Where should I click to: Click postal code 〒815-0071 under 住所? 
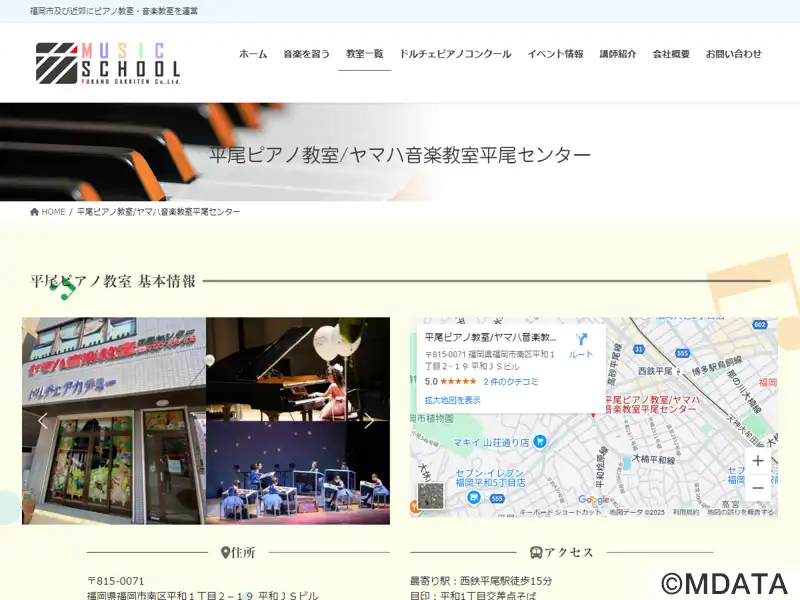coord(116,581)
